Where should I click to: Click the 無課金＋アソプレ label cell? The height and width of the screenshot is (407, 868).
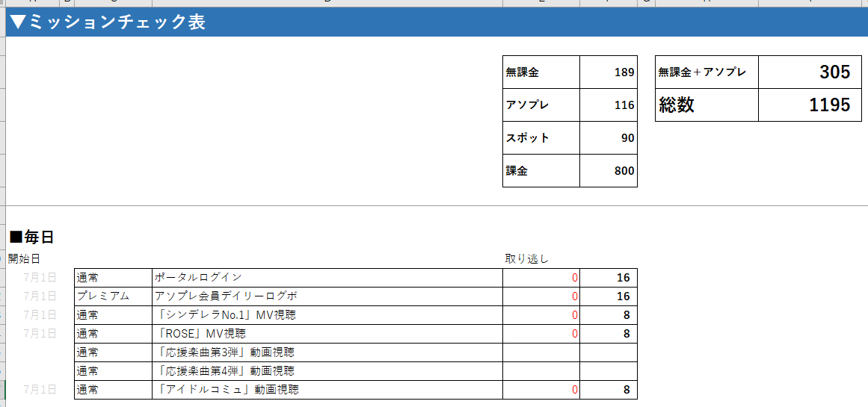(707, 72)
